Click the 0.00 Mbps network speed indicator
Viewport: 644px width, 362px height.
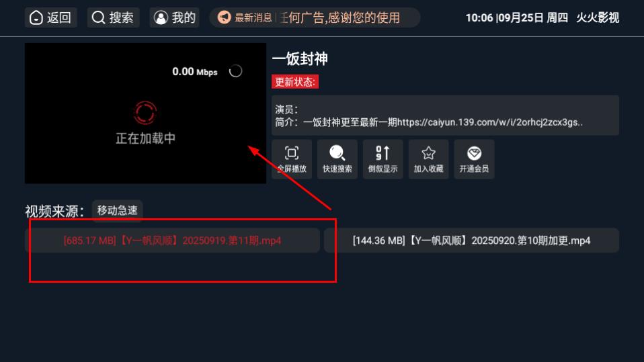tap(195, 72)
